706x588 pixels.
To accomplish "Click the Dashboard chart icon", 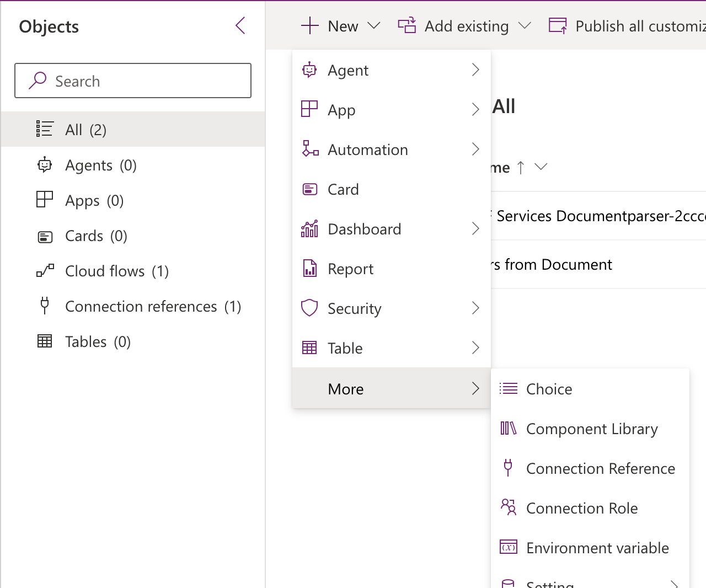I will point(309,229).
